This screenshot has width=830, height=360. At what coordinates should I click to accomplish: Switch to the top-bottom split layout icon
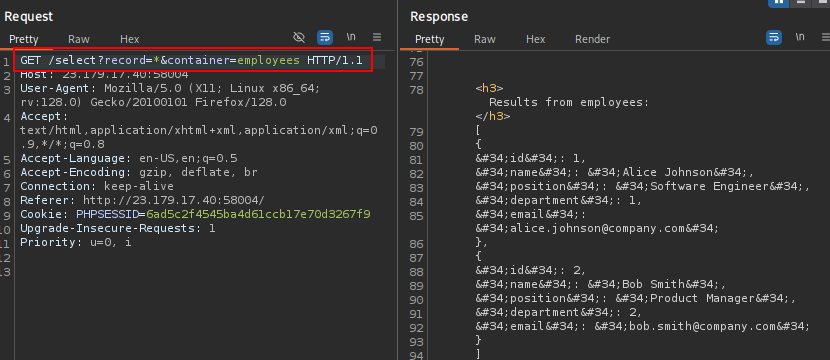(x=800, y=2)
